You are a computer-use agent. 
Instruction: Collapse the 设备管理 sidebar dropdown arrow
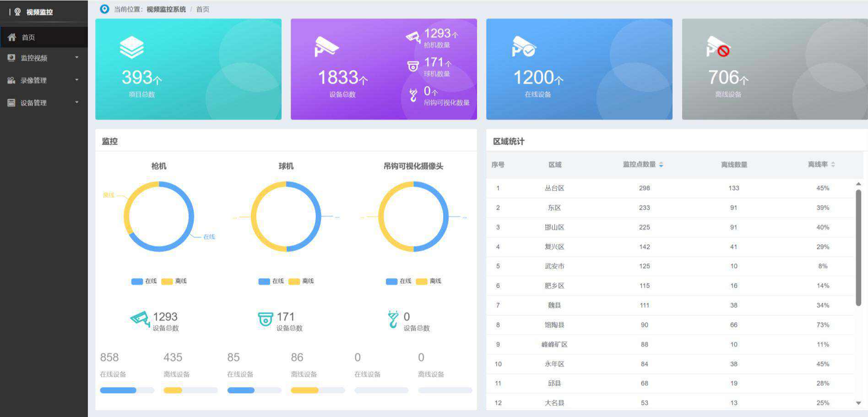tap(76, 103)
